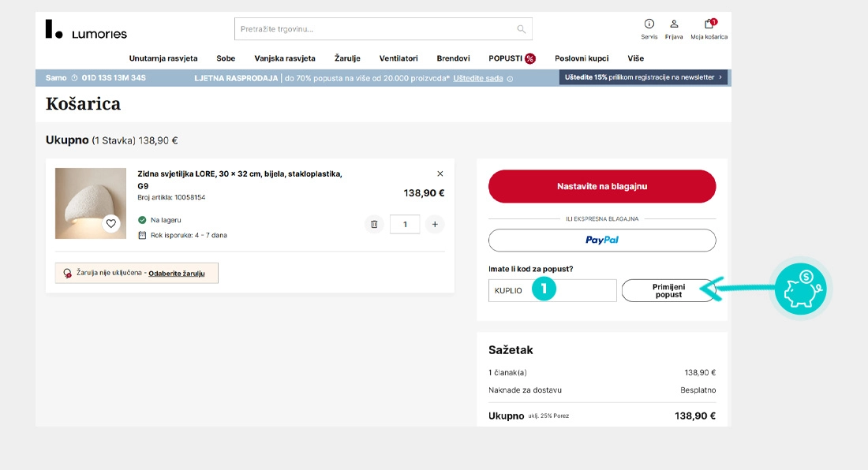
Task: Click Primijeni popust button
Action: pyautogui.click(x=668, y=290)
